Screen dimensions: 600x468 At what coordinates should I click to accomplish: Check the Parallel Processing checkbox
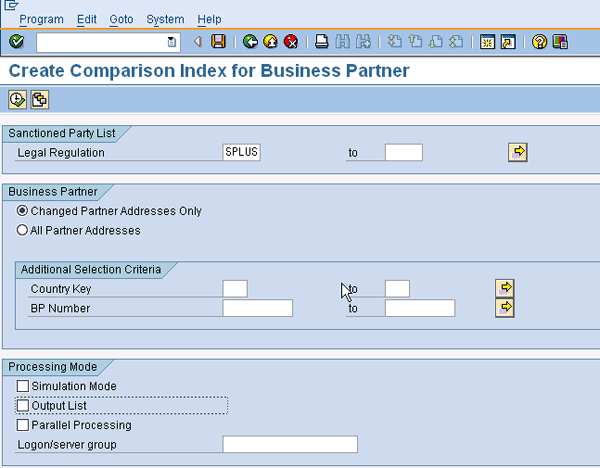click(x=23, y=425)
